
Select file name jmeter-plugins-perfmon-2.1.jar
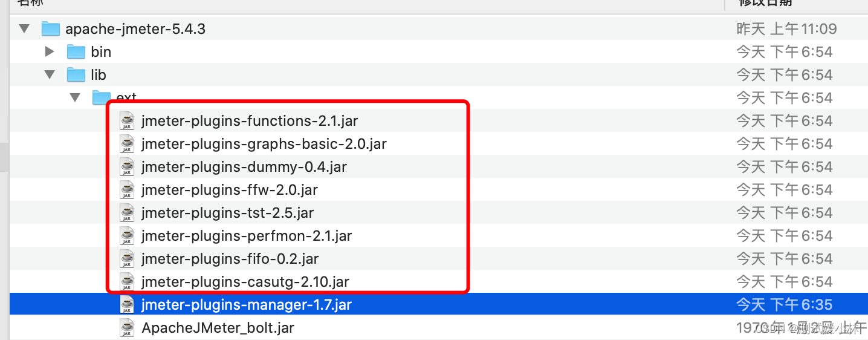click(x=247, y=236)
